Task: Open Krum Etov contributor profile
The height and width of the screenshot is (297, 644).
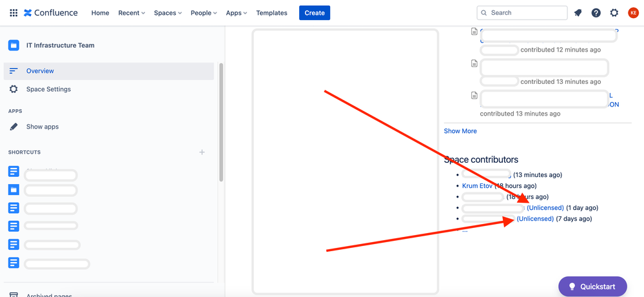Action: pos(477,186)
